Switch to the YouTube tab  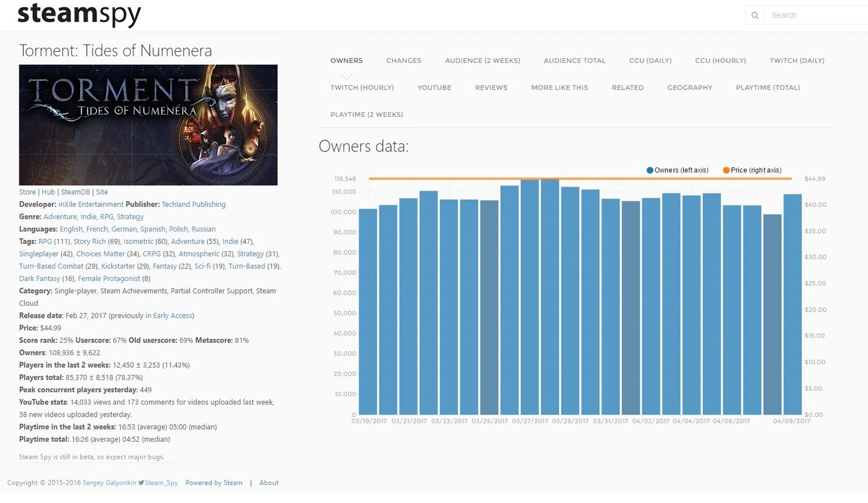point(434,88)
